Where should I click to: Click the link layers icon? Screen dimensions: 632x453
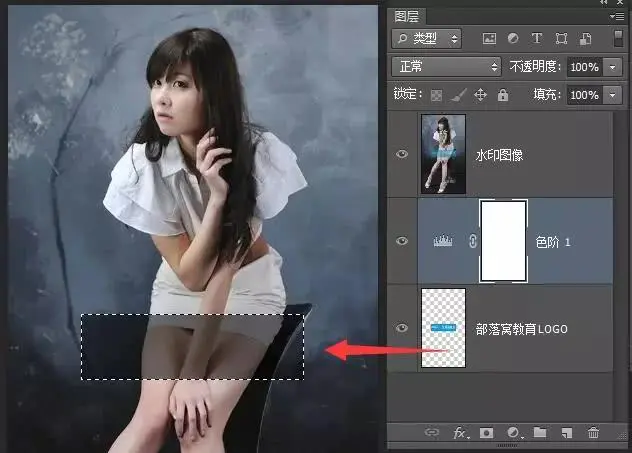click(432, 433)
